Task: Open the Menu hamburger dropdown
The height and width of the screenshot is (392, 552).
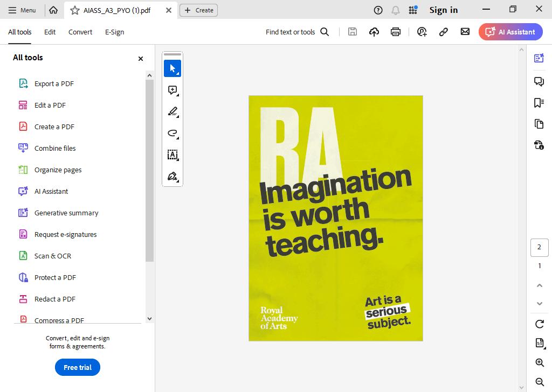Action: [22, 10]
